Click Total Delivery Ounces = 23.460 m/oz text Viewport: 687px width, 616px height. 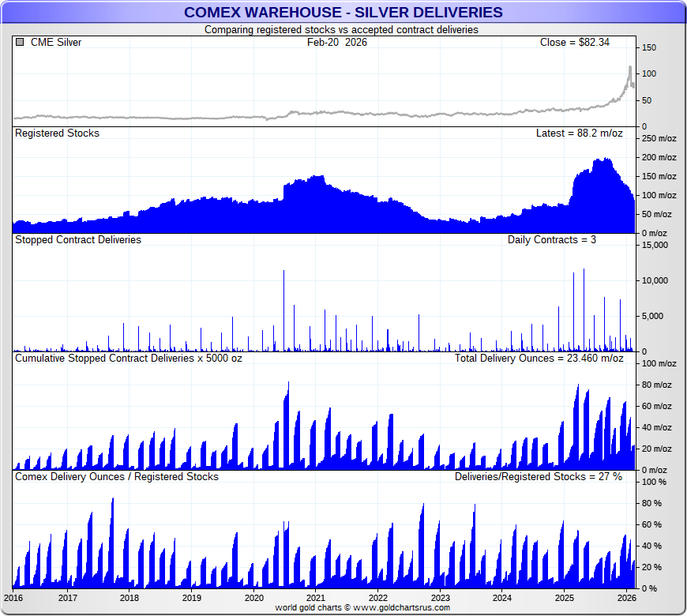pyautogui.click(x=539, y=358)
